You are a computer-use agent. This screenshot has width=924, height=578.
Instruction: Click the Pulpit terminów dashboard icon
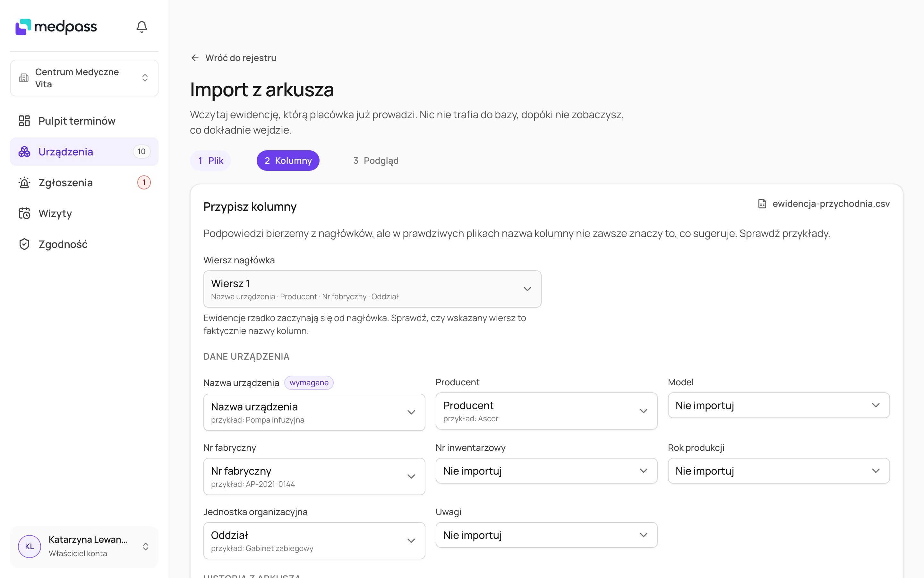[x=24, y=121]
